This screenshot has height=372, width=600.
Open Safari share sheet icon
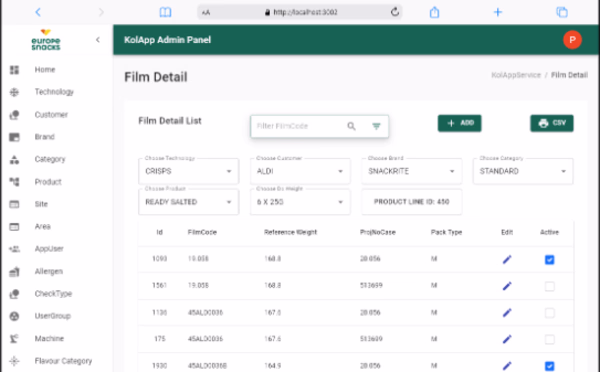(434, 12)
